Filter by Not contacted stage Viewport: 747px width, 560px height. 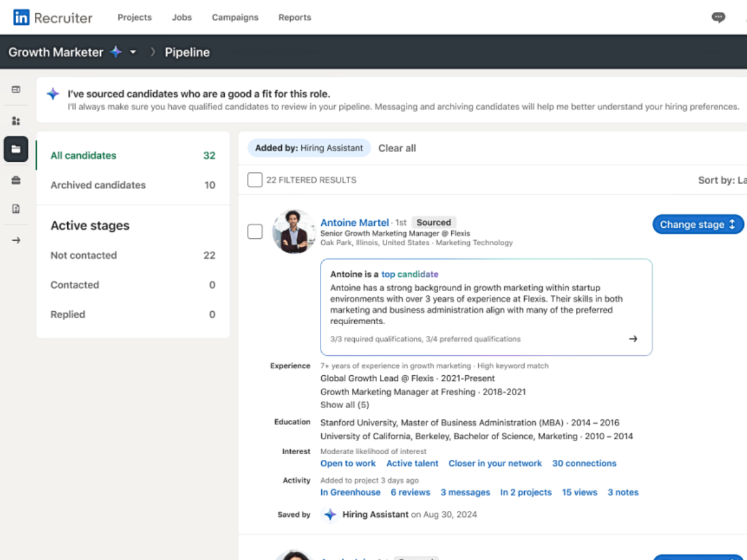tap(133, 255)
